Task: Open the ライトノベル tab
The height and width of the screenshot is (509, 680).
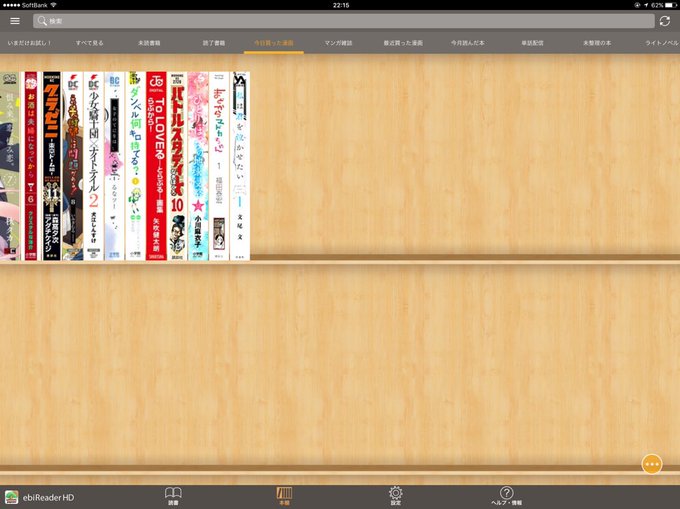Action: (x=662, y=43)
